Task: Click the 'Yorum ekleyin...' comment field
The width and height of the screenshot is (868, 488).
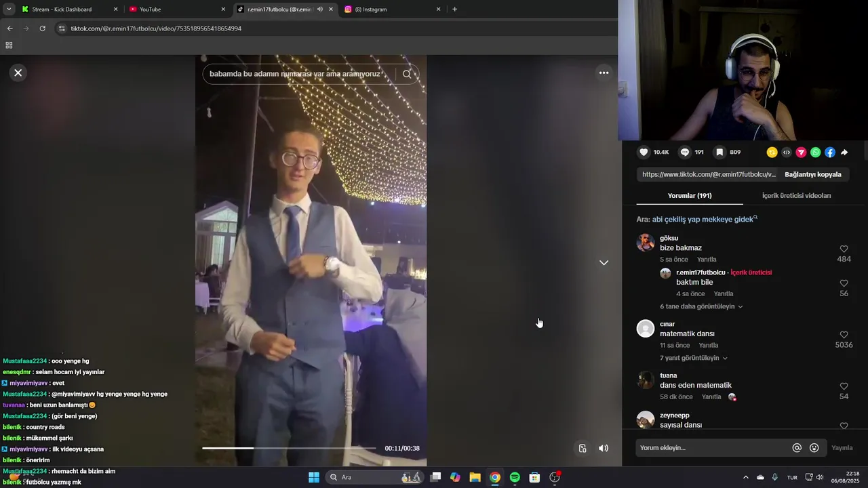Action: (712, 448)
